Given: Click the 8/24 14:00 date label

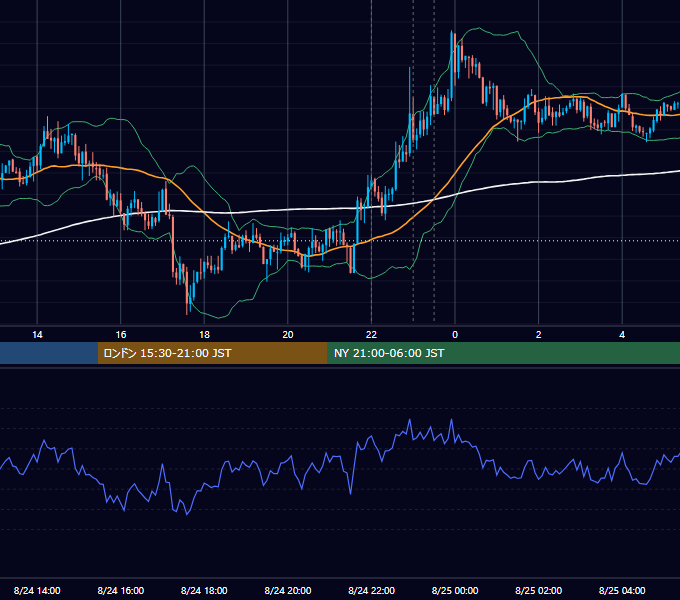Looking at the screenshot, I should point(37,590).
